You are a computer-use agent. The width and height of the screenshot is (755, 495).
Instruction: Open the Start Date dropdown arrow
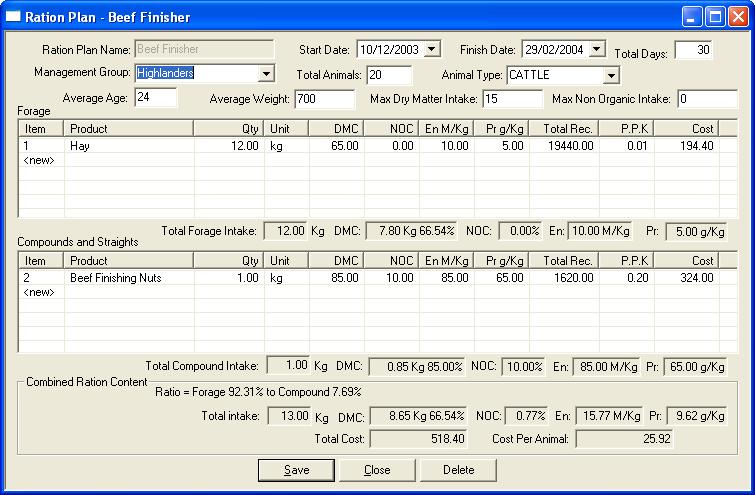[432, 49]
